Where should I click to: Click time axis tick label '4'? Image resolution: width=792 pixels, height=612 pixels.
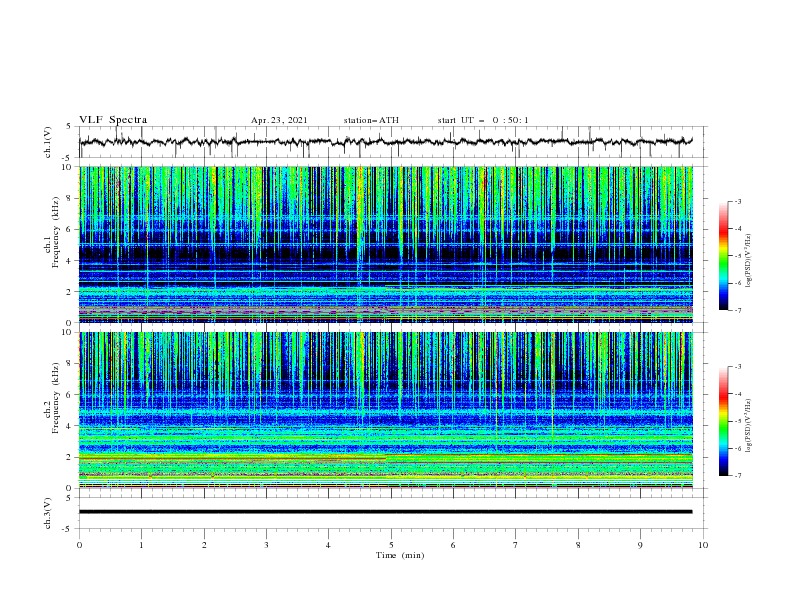(x=328, y=545)
